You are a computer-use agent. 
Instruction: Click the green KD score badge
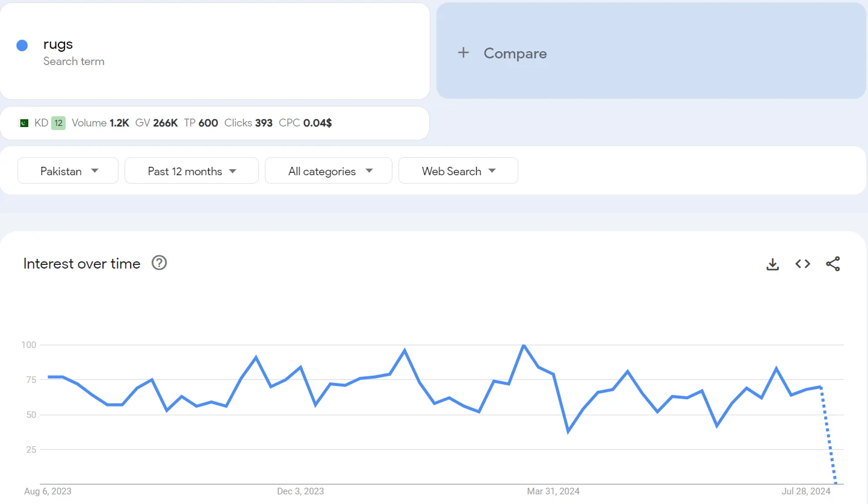(57, 122)
